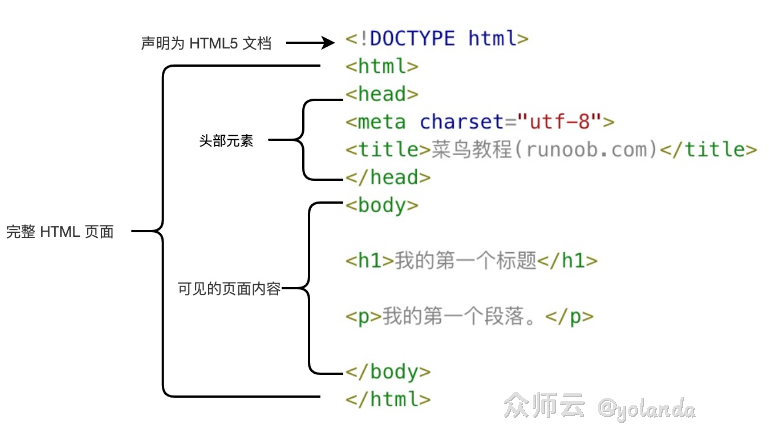
Task: Click the 完整 HTML 页面 label
Action: tap(60, 232)
